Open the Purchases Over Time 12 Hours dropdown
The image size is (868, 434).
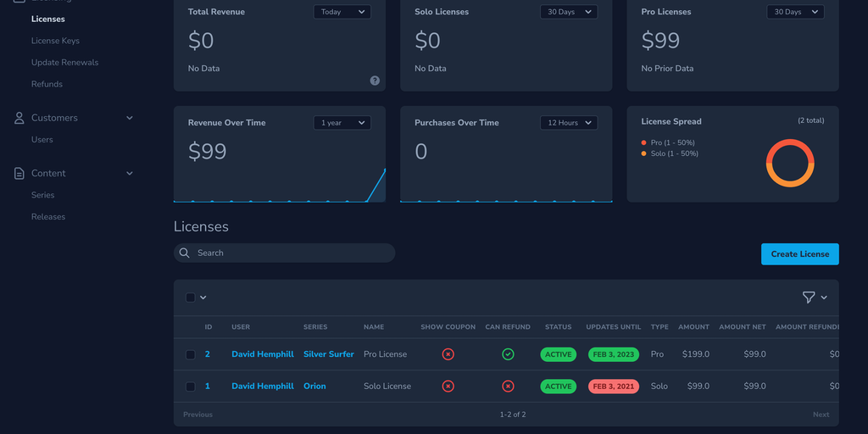[x=568, y=123]
